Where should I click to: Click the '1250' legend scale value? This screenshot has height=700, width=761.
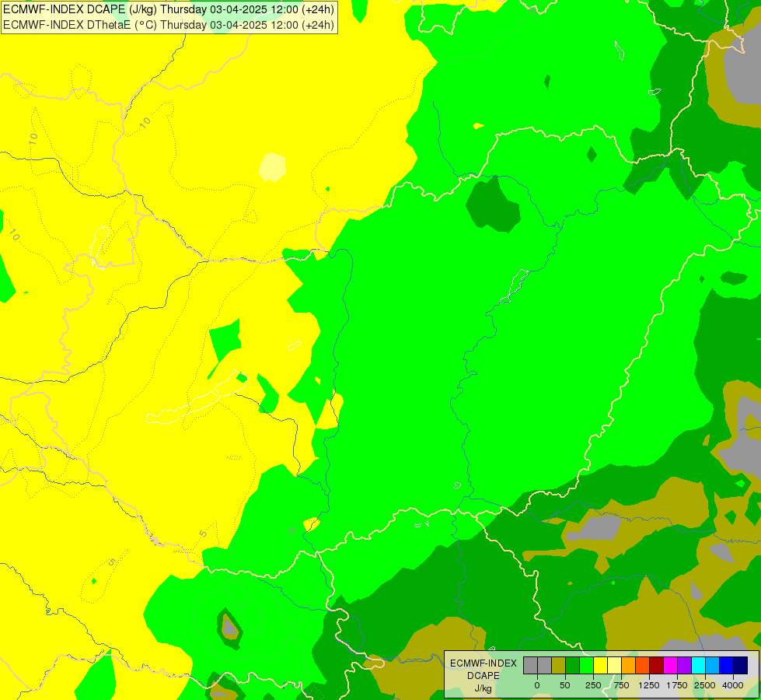649,685
